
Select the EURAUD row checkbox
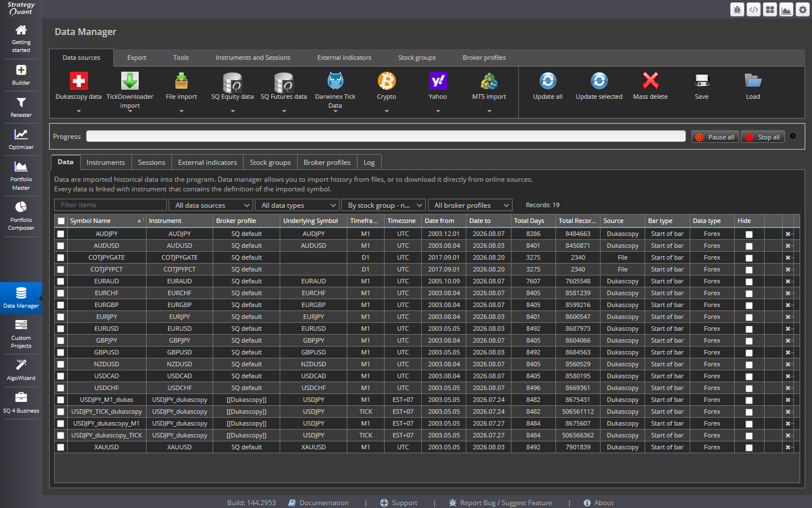click(x=60, y=281)
